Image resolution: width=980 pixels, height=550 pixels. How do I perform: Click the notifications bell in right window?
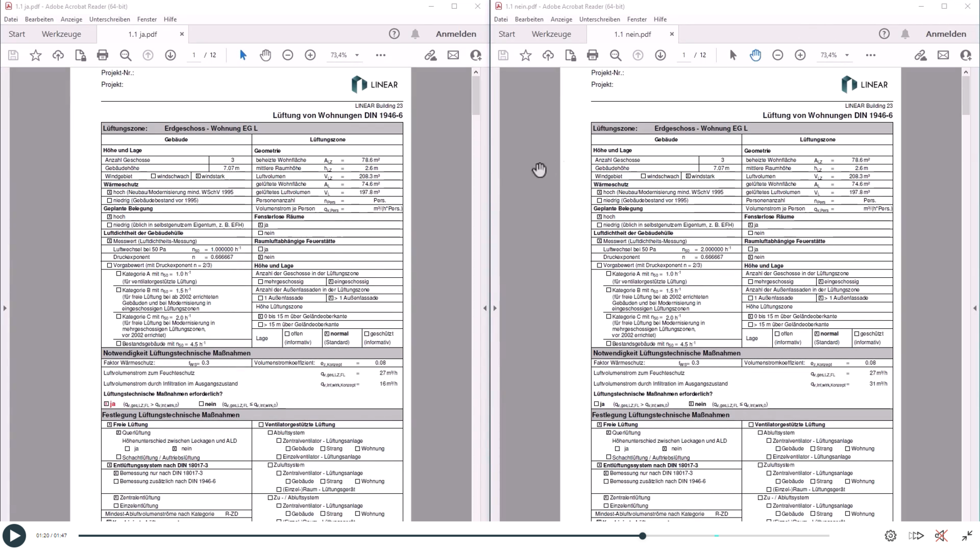[905, 34]
